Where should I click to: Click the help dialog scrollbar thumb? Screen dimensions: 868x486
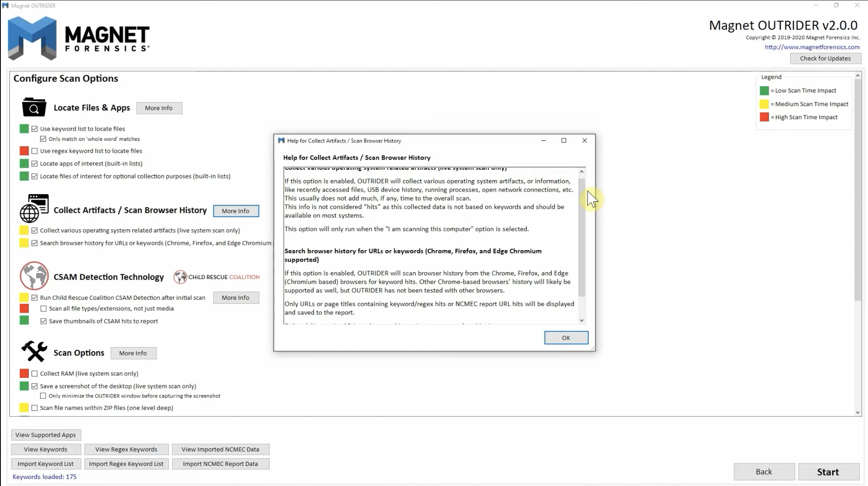coord(582,237)
